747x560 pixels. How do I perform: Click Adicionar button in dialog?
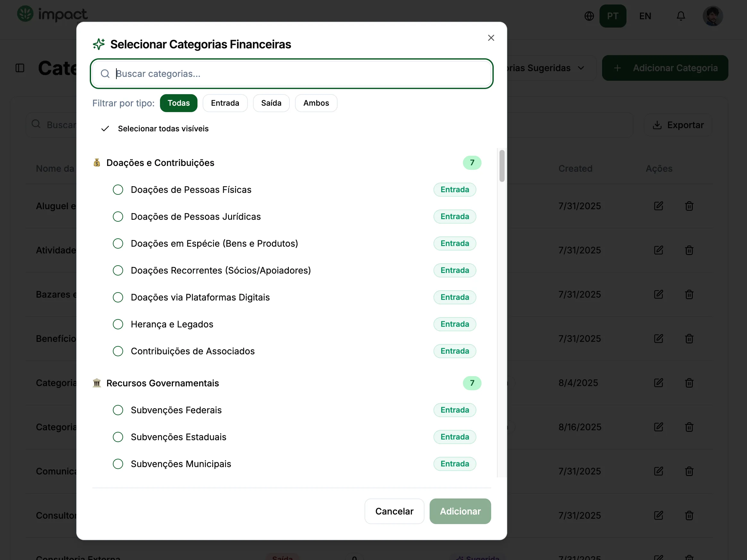pyautogui.click(x=460, y=511)
